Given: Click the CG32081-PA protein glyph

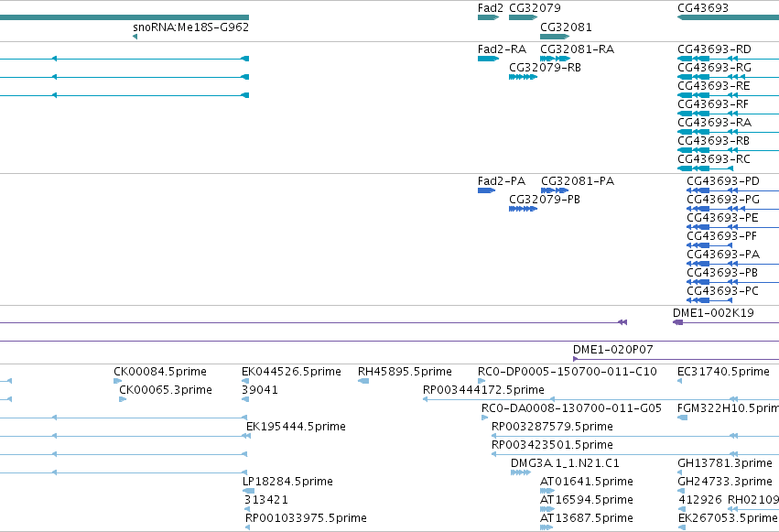Looking at the screenshot, I should coord(555,190).
